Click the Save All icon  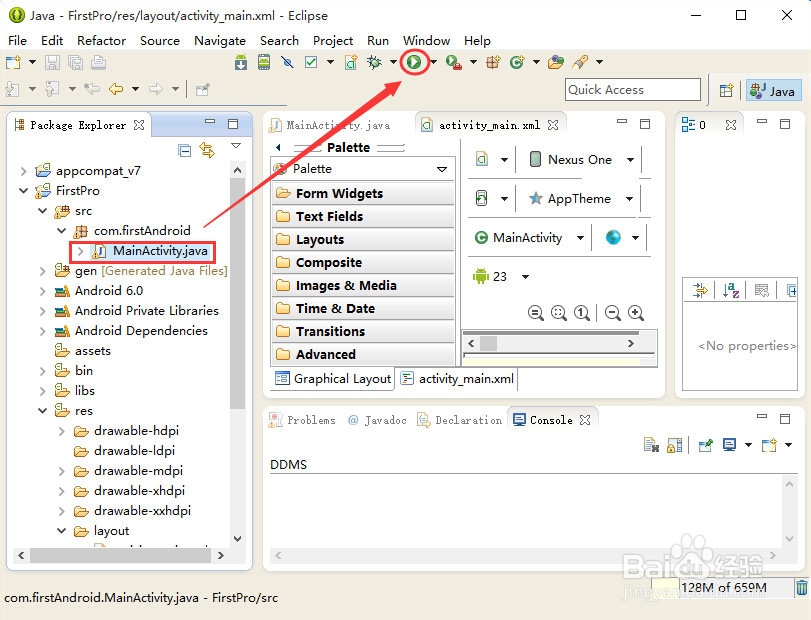(x=76, y=63)
